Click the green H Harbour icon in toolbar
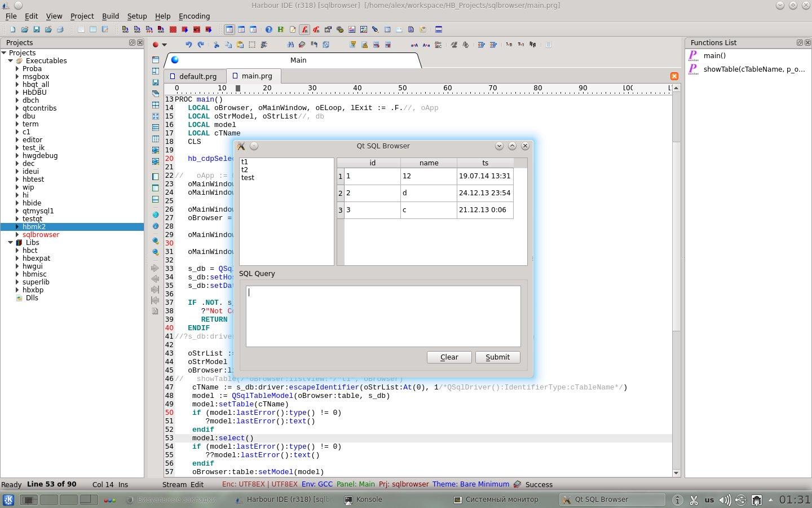Image resolution: width=812 pixels, height=508 pixels. pyautogui.click(x=280, y=29)
